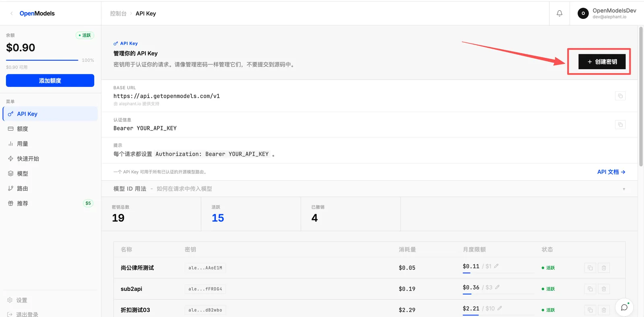The height and width of the screenshot is (317, 644).
Task: Click the back chevron beside OpenModels logo
Action: click(x=11, y=13)
